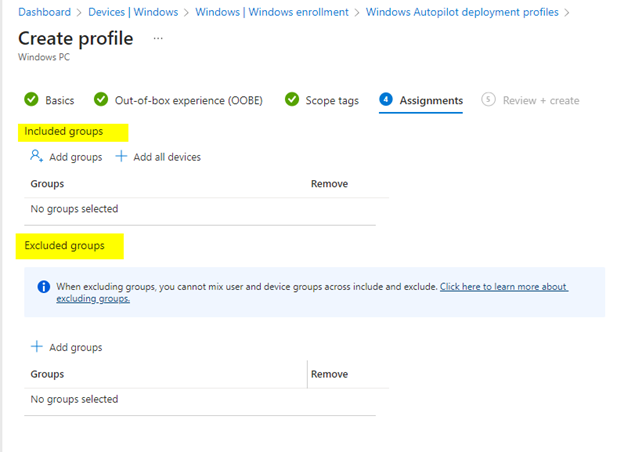The image size is (624, 452).
Task: Select the Assignments step tab
Action: 430,100
